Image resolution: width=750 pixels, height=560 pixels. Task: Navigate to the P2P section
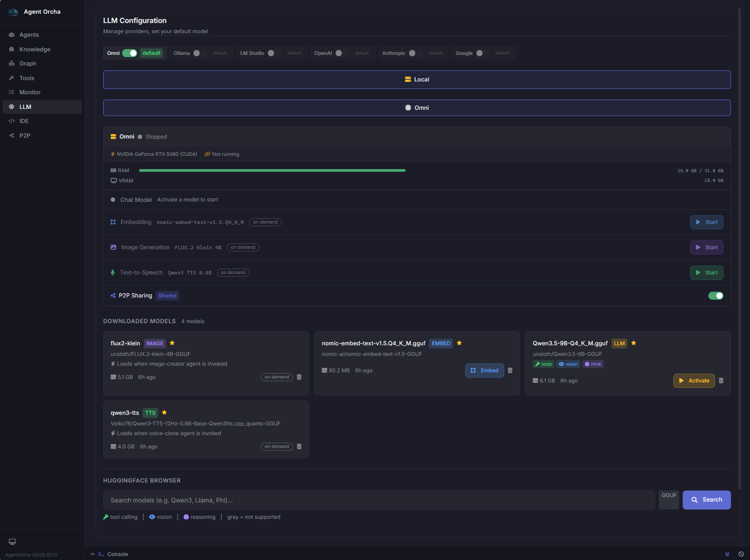[25, 135]
